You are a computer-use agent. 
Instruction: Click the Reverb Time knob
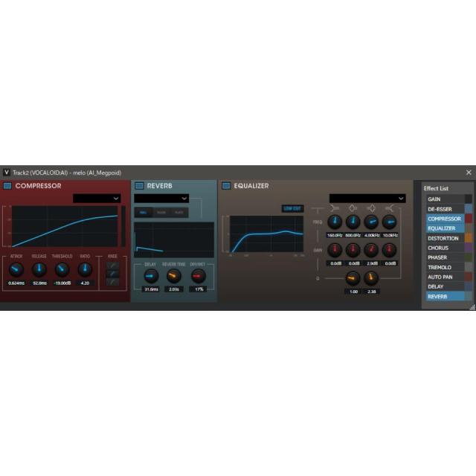(173, 276)
